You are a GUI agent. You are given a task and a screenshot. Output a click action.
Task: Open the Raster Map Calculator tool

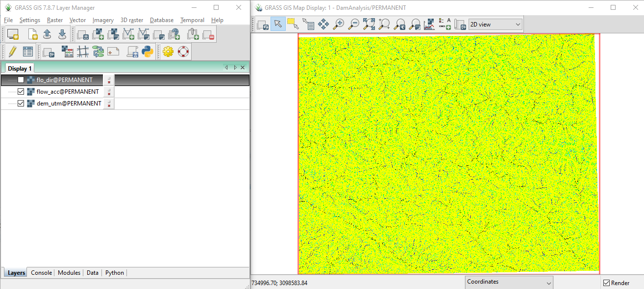click(x=68, y=52)
